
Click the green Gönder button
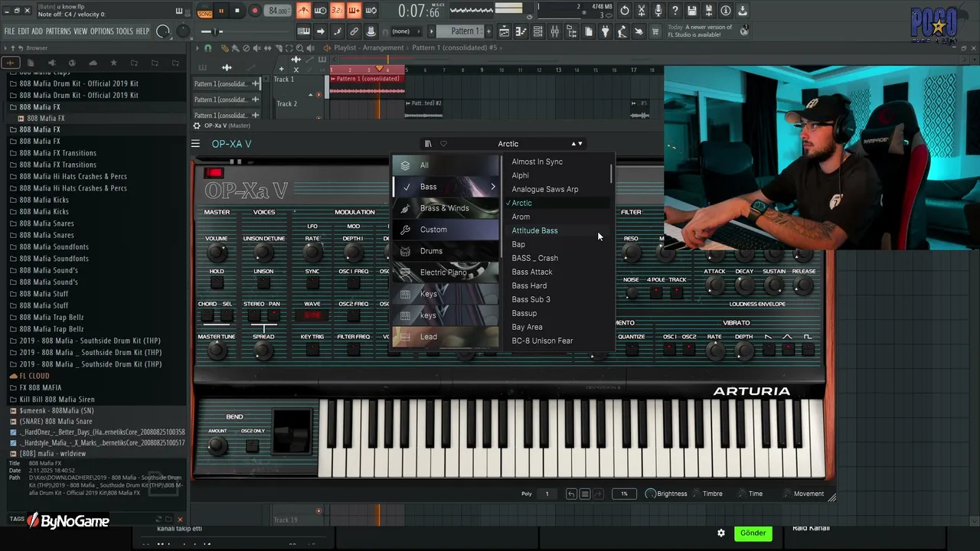753,533
